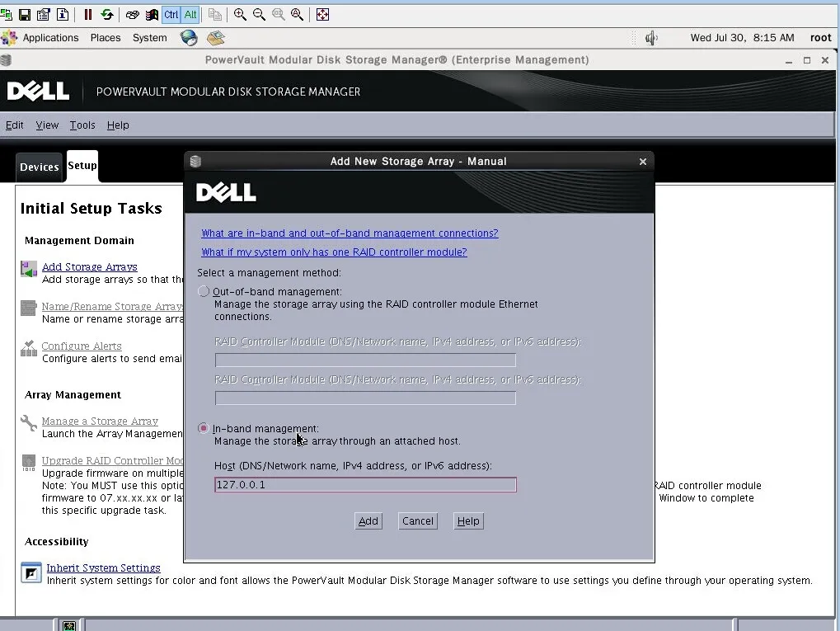Click the Configure Alerts icon
Viewport: 840px width, 631px height.
pyautogui.click(x=28, y=348)
